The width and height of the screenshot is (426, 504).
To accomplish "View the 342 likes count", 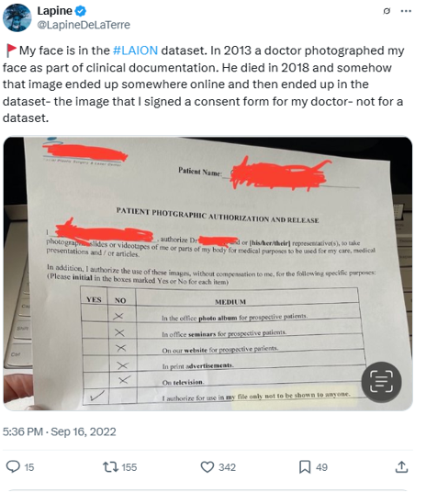I will 228,467.
